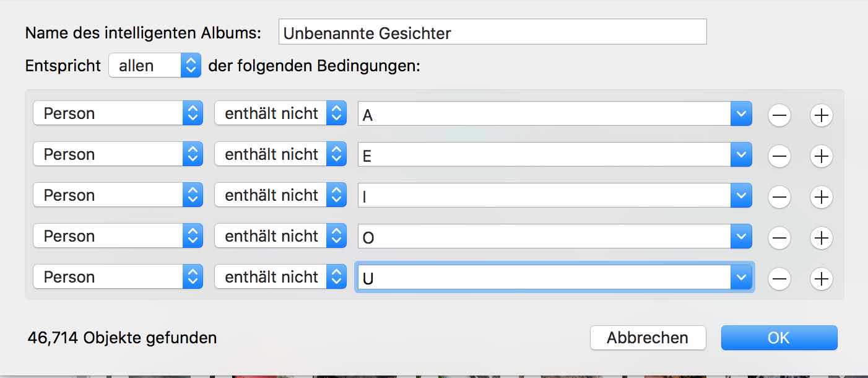The width and height of the screenshot is (868, 378).
Task: Remove the condition row containing A
Action: tap(779, 115)
